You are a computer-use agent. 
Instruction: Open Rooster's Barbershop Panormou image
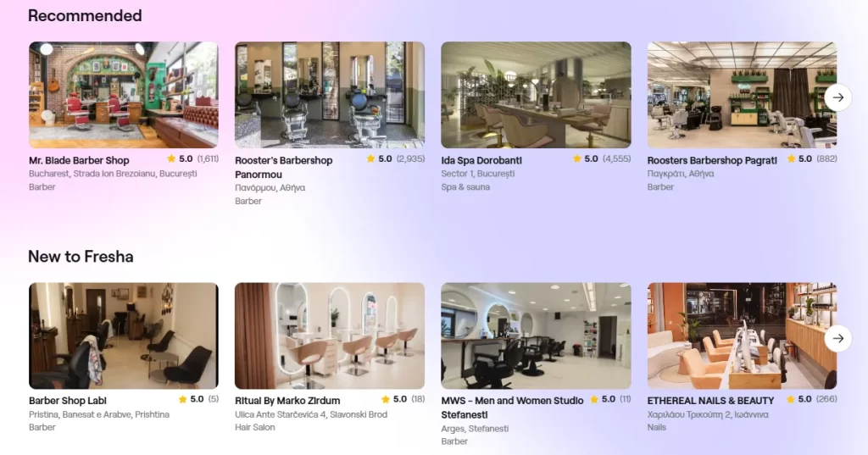coord(330,95)
